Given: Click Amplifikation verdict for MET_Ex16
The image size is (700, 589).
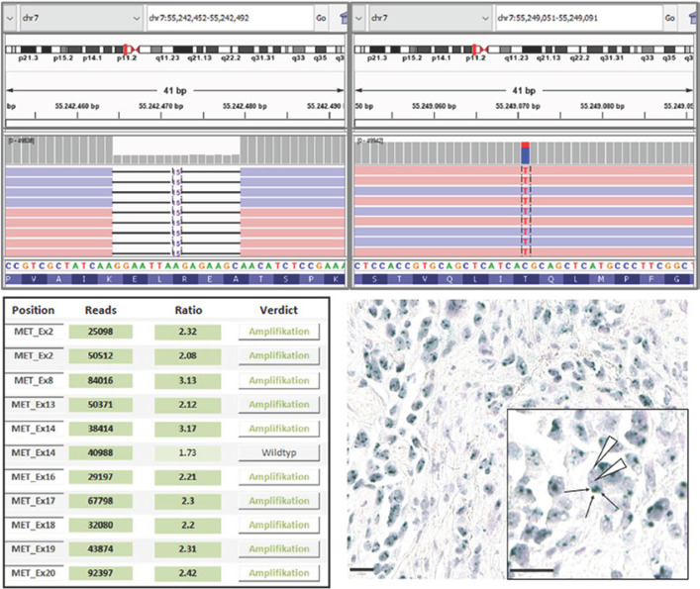Looking at the screenshot, I should (279, 477).
